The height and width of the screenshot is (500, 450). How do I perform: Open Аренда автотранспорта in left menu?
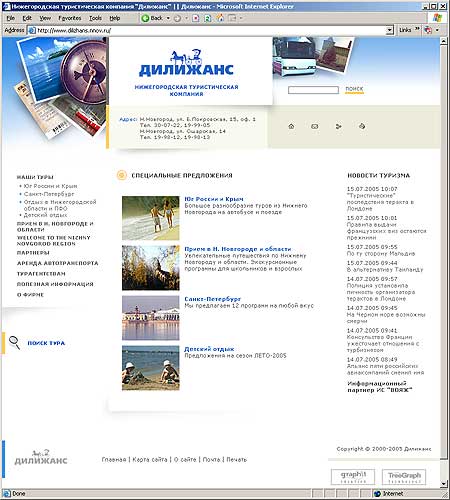coord(57,263)
